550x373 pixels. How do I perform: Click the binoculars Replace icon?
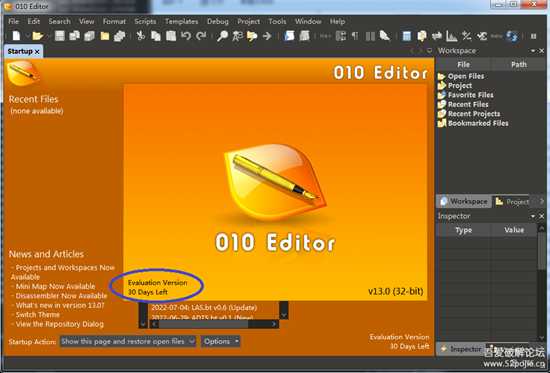pos(237,36)
